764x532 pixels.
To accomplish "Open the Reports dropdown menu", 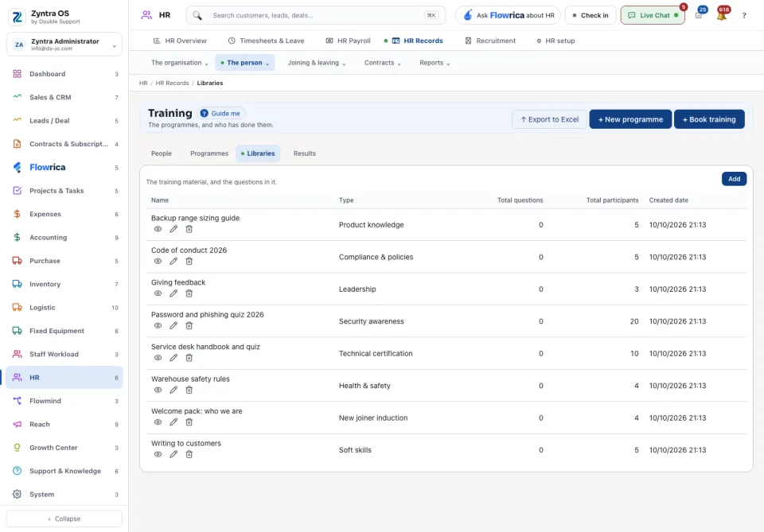I will [x=435, y=63].
